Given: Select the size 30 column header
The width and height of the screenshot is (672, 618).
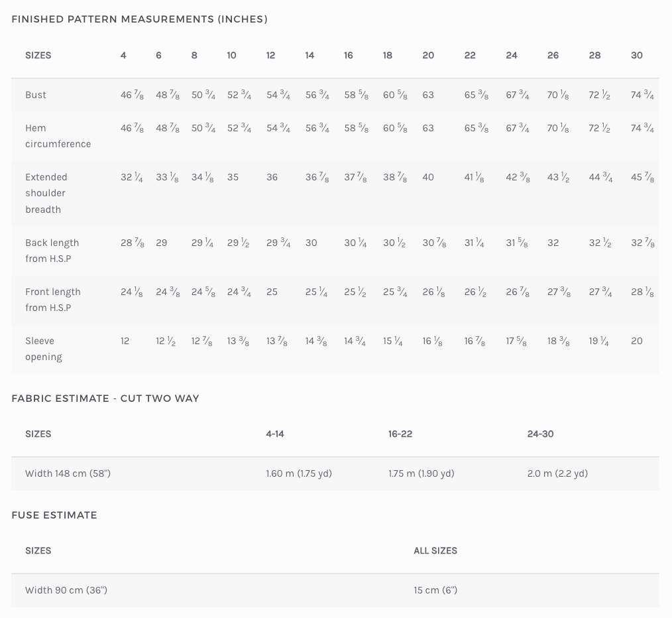Looking at the screenshot, I should point(637,55).
